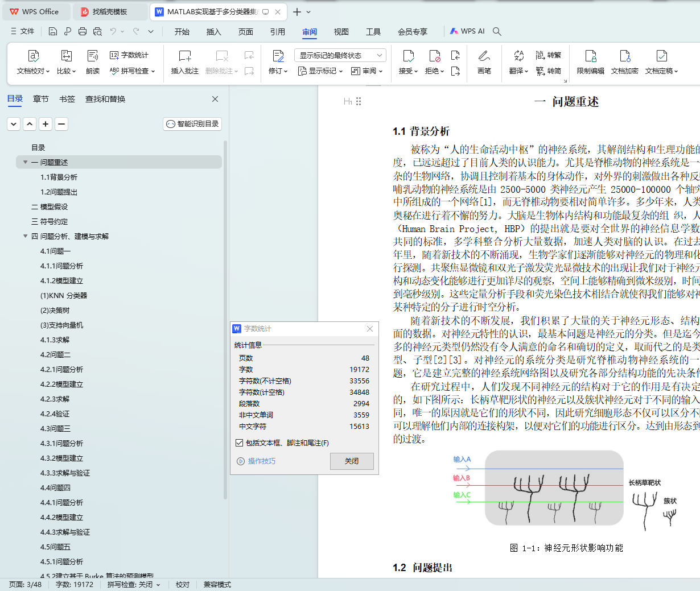Switch to the 视图 ribbon tab
This screenshot has width=700, height=591.
[341, 32]
